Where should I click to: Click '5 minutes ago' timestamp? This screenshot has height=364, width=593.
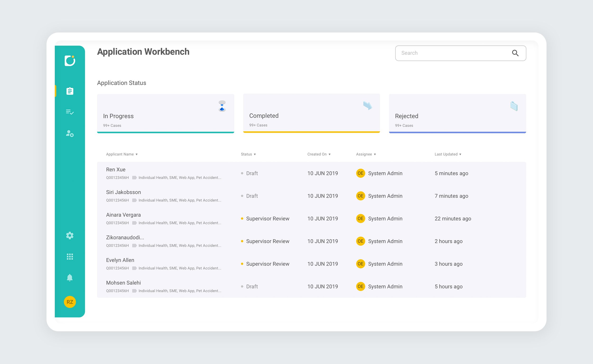click(451, 173)
